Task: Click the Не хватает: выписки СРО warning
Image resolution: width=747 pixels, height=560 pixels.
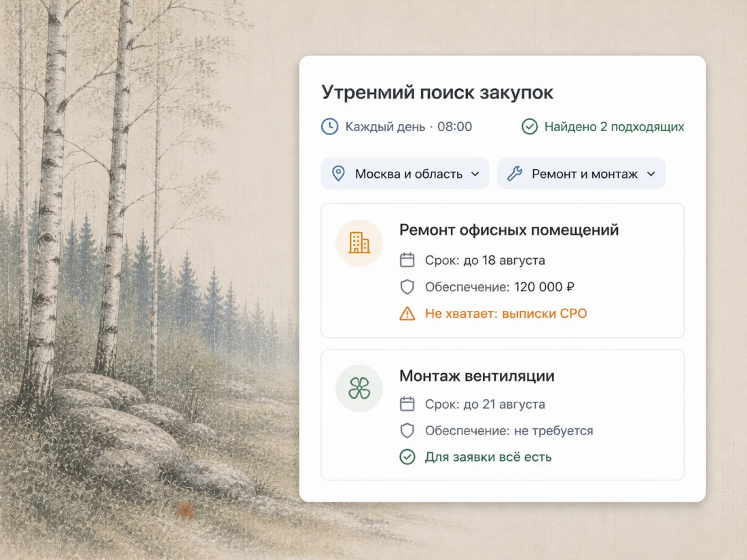Action: pyautogui.click(x=506, y=314)
